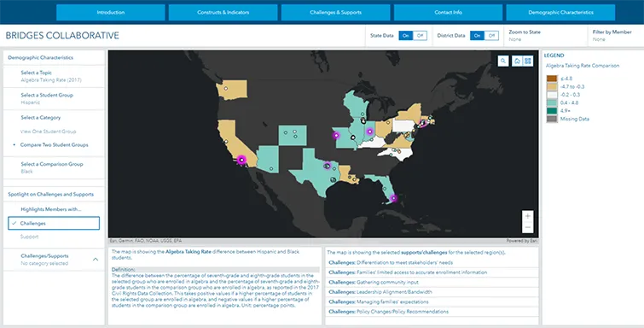The width and height of the screenshot is (644, 328).
Task: Click the purple marker in north Texas
Action: point(328,166)
